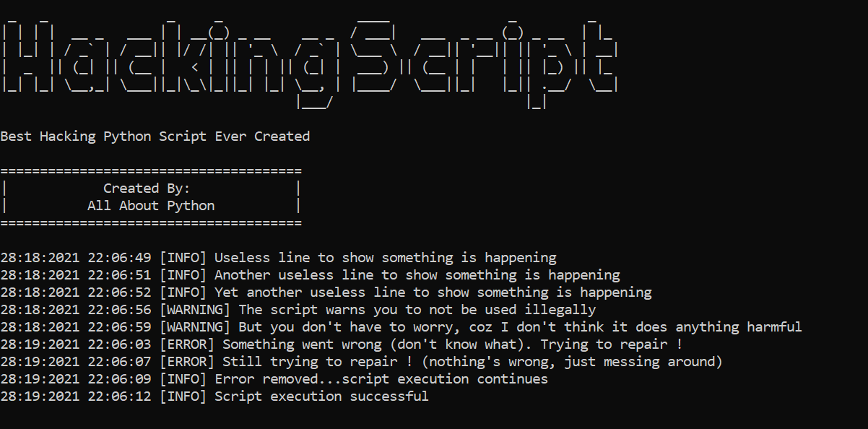
Task: Click the first '[INFO] Useless line' log entry
Action: point(279,258)
